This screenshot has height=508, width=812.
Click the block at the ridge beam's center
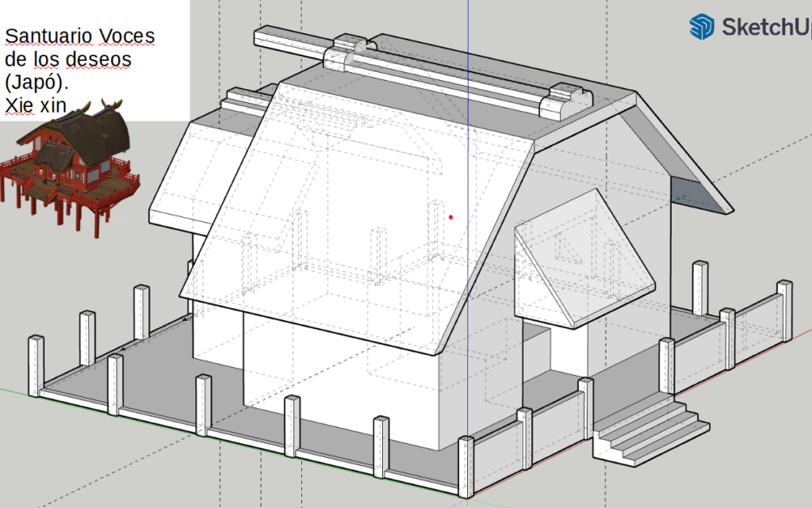click(x=350, y=52)
